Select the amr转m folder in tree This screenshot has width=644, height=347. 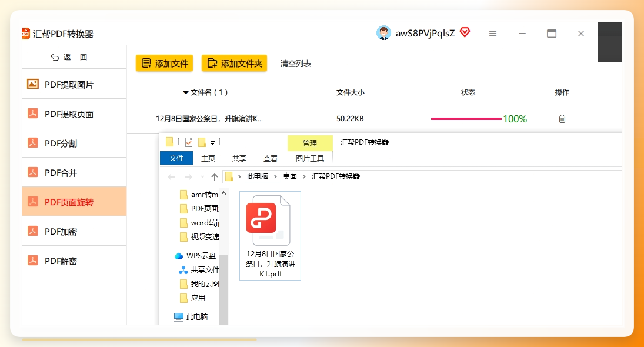coord(199,195)
